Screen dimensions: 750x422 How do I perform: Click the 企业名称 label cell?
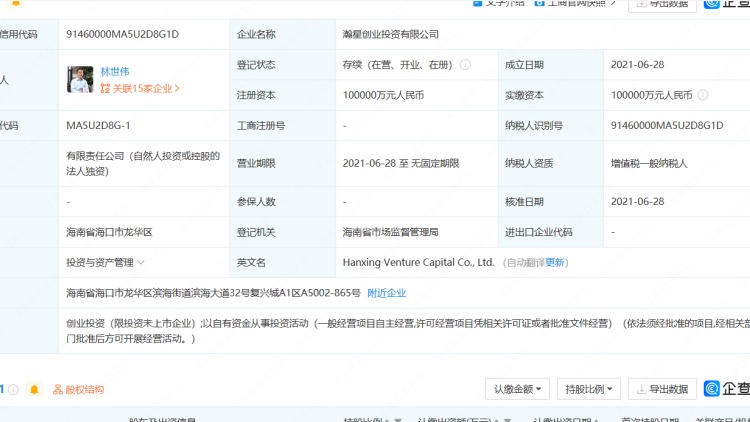point(283,34)
